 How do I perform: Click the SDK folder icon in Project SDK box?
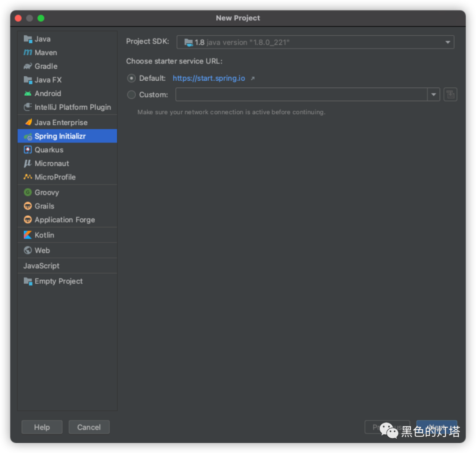189,42
